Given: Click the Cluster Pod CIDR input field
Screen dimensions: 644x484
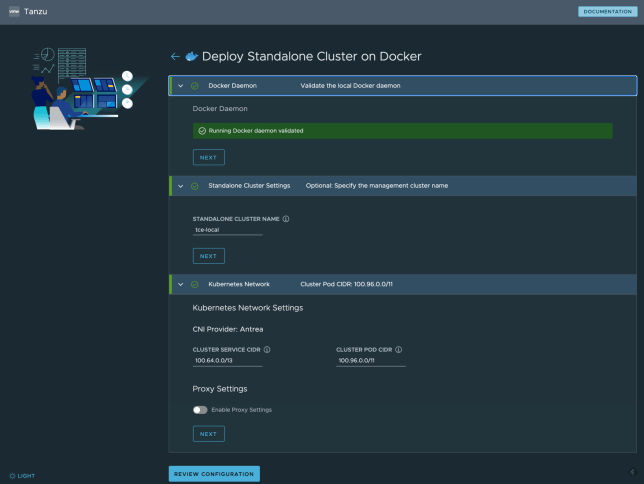Looking at the screenshot, I should 370,361.
